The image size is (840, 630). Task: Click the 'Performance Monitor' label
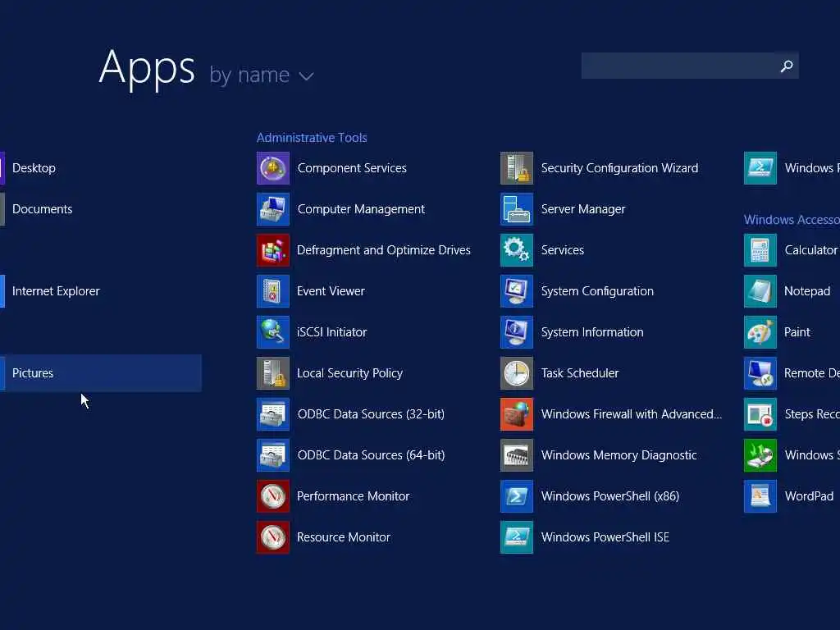click(x=353, y=496)
